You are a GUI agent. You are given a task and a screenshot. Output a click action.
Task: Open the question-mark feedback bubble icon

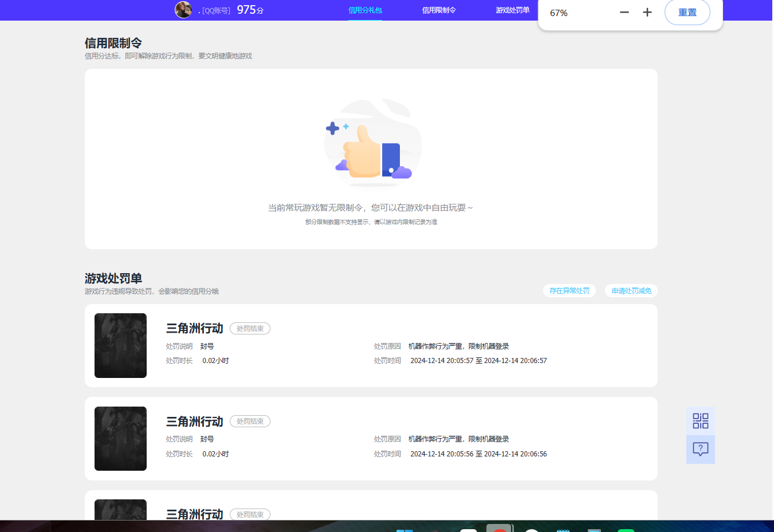coord(700,449)
